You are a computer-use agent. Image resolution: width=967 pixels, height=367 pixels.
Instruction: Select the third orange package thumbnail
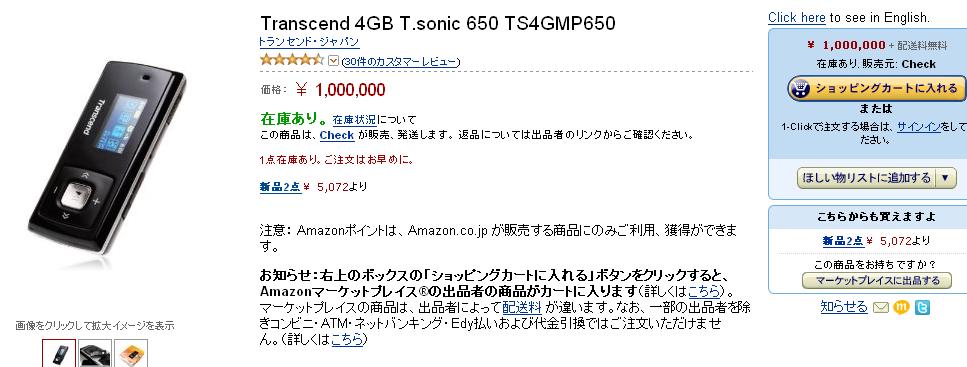tap(131, 353)
